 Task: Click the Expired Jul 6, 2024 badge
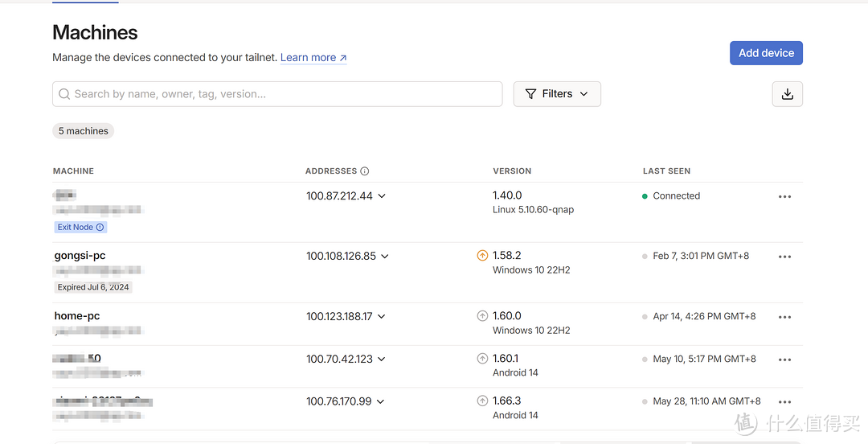click(93, 287)
